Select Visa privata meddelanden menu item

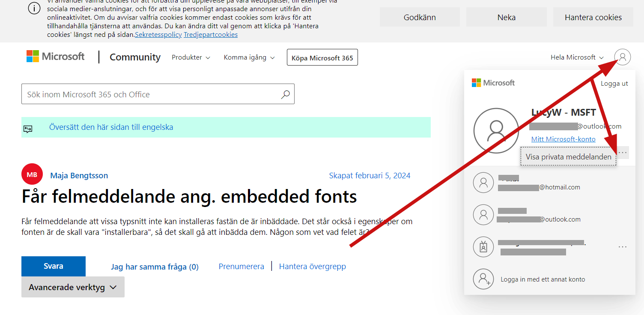point(569,157)
